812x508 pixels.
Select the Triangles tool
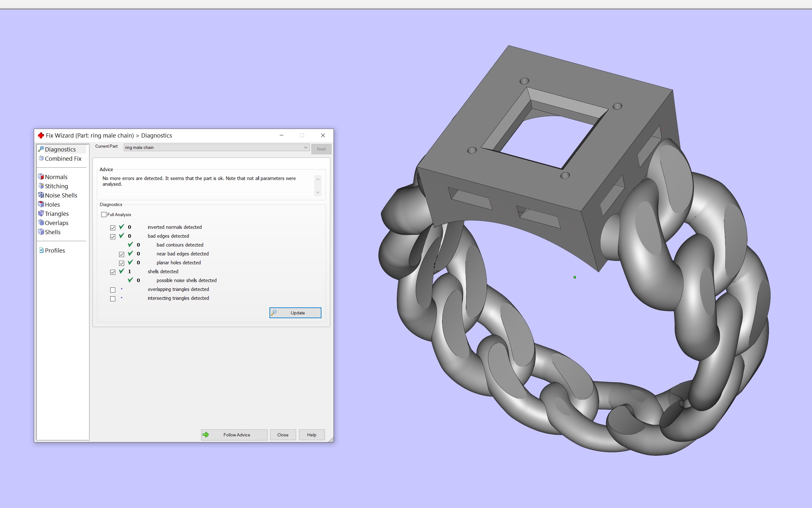(x=57, y=213)
